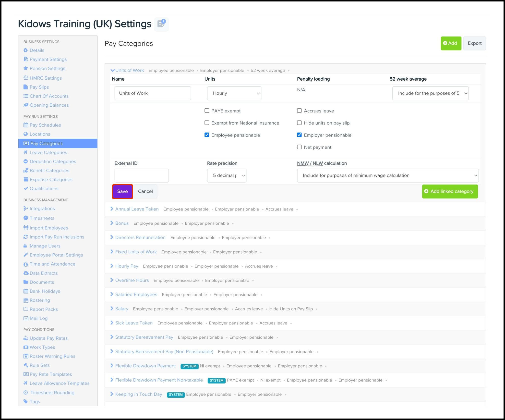Click the airplane icon next to Leave Categories

coord(25,152)
